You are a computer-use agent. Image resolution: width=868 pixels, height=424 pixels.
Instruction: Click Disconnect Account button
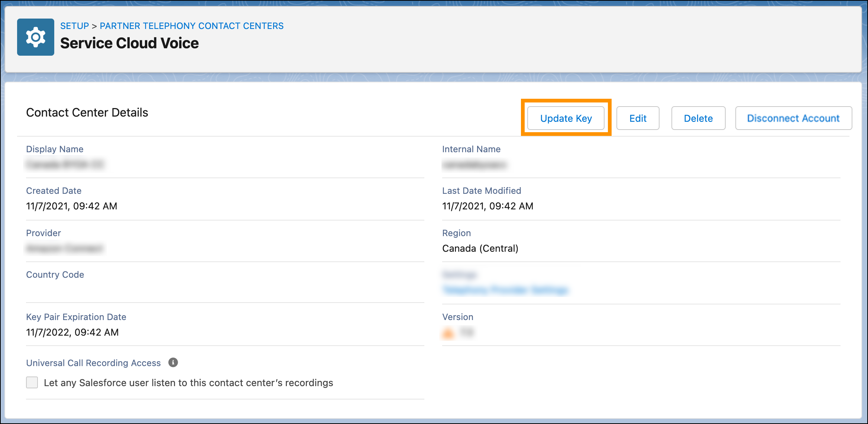tap(794, 118)
